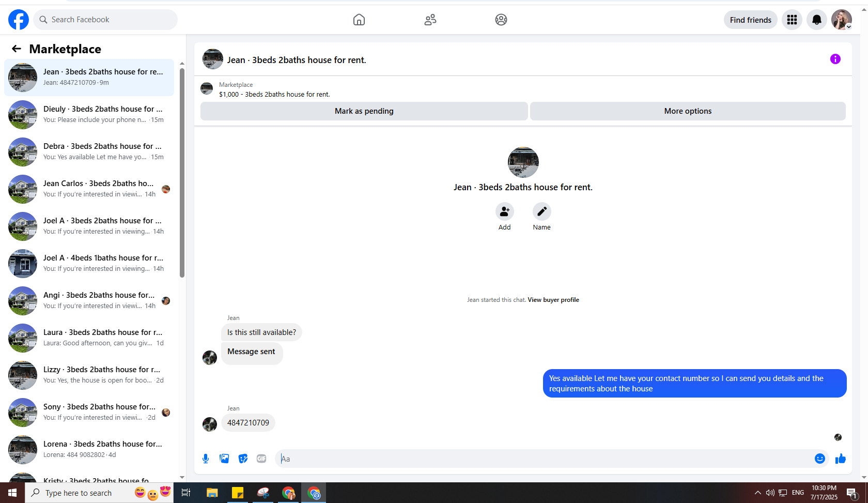Click Jean's avatar beside 4847210709 message
The height and width of the screenshot is (503, 868).
point(210,424)
